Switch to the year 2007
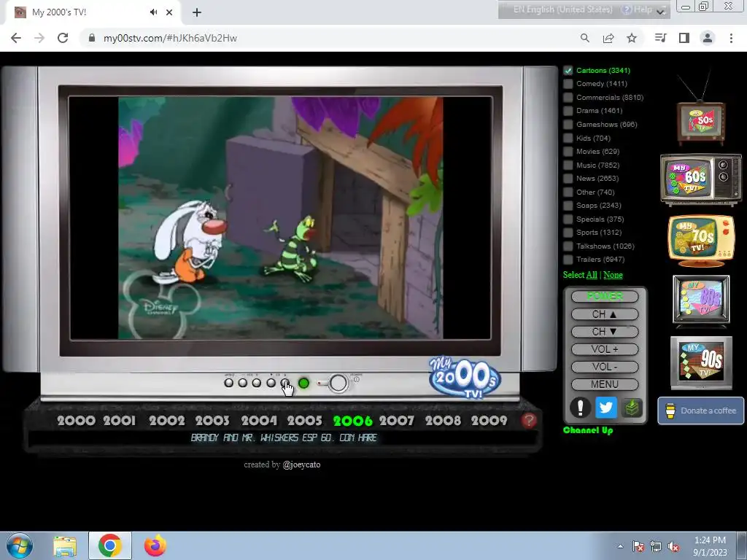 click(x=397, y=421)
